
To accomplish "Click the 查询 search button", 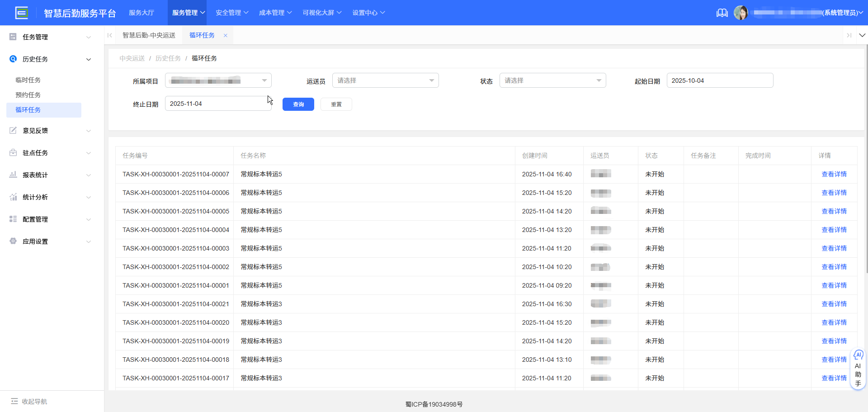I will coord(298,104).
